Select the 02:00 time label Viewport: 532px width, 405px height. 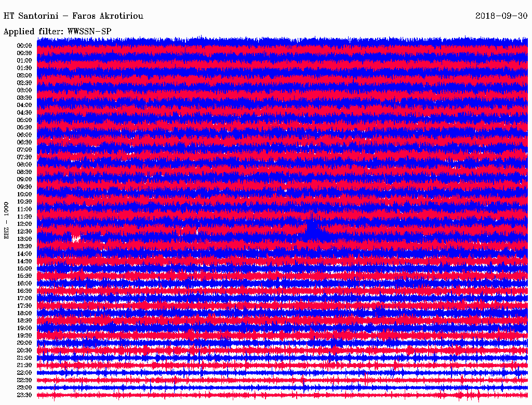[24, 75]
